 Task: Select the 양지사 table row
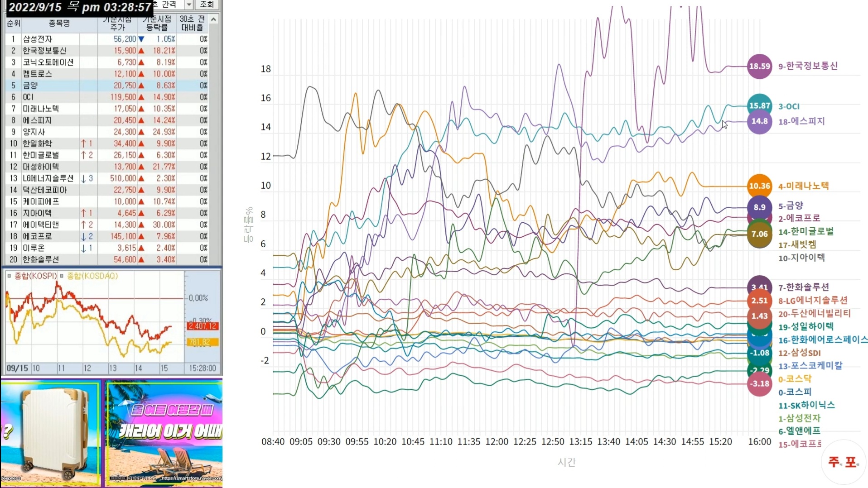coord(107,132)
